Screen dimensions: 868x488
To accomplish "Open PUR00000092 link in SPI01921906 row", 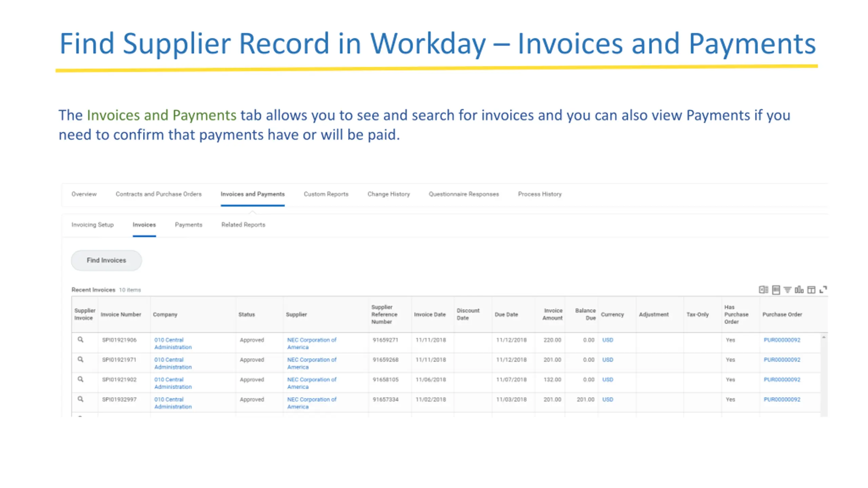I will (782, 340).
